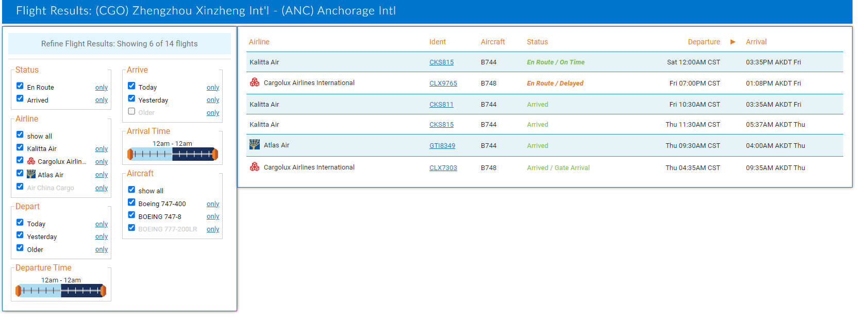Click the En Route / Delayed status text
Image resolution: width=868 pixels, height=320 pixels.
pyautogui.click(x=555, y=83)
